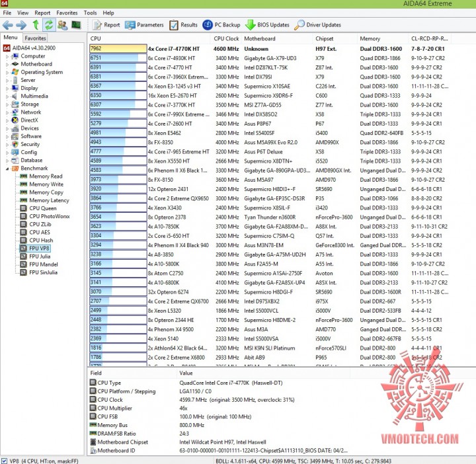This screenshot has height=464, width=476.
Task: Expand the Multimedia tree node
Action: point(7,97)
